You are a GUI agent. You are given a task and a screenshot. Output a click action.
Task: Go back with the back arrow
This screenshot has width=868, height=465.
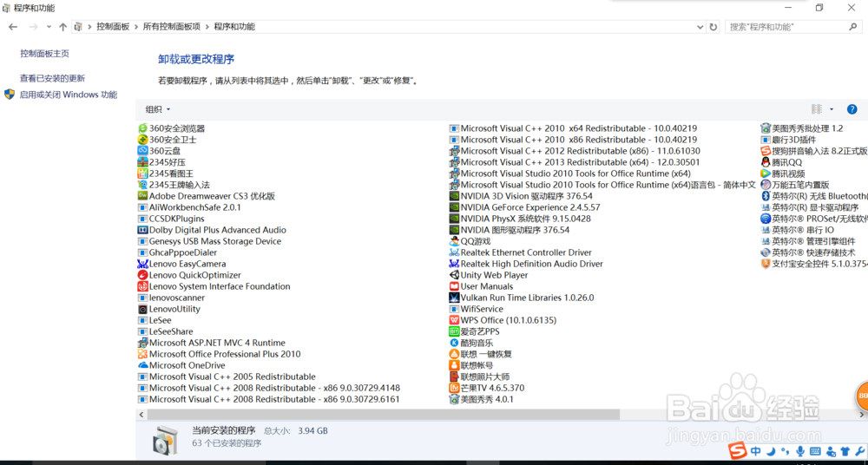[13, 27]
